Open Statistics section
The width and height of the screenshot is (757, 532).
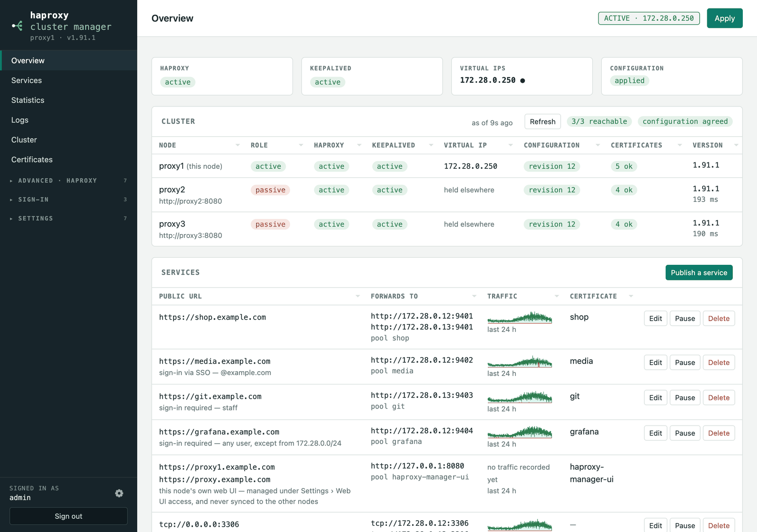(x=69, y=100)
